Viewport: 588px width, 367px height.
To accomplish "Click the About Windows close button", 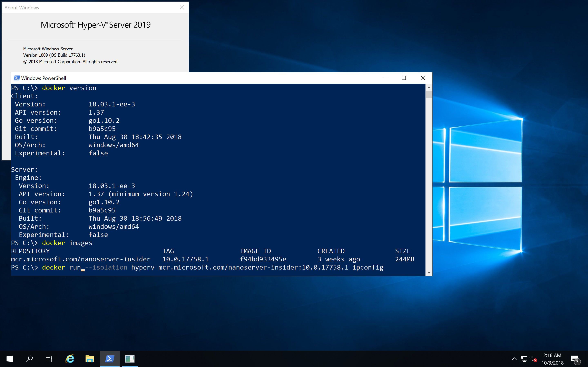I will (x=182, y=7).
